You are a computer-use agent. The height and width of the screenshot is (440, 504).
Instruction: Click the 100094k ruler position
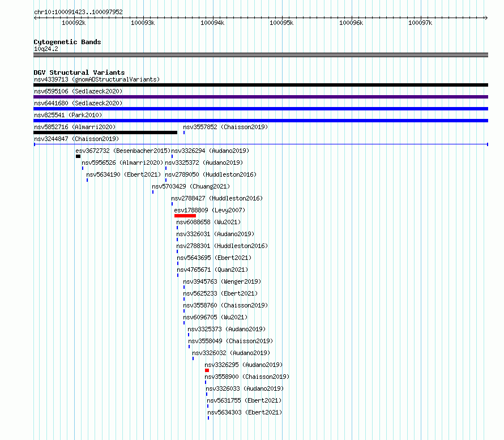212,23
